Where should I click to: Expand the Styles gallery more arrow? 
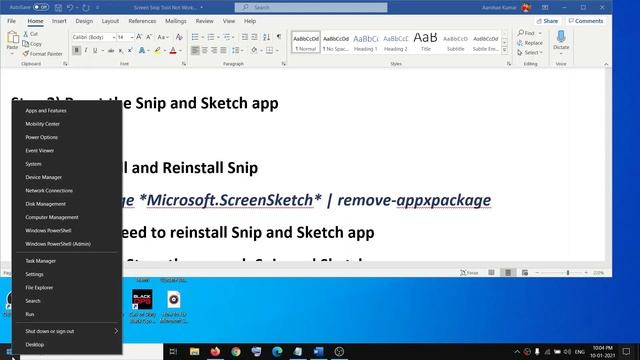click(x=504, y=50)
